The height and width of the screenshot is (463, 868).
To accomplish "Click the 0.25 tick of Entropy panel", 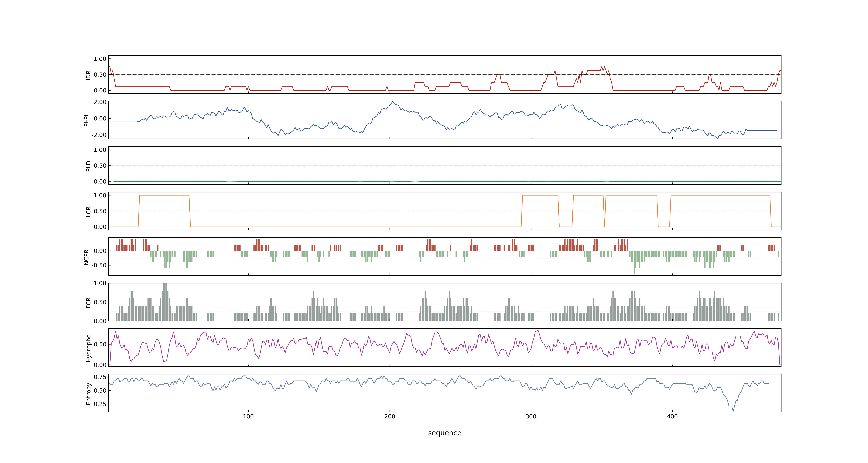I will coord(100,404).
